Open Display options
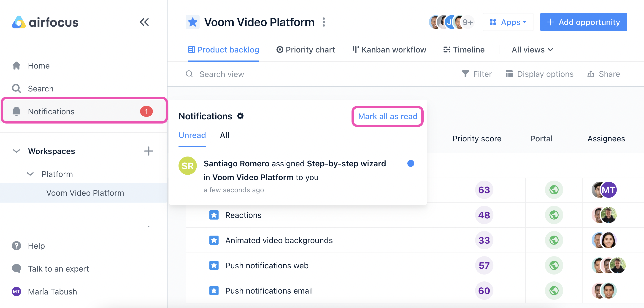This screenshot has height=308, width=644. click(x=539, y=74)
